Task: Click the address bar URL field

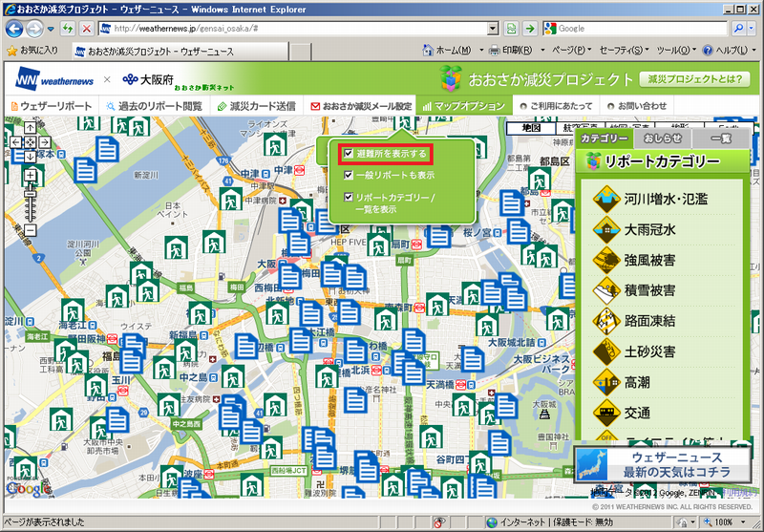Action: point(294,29)
